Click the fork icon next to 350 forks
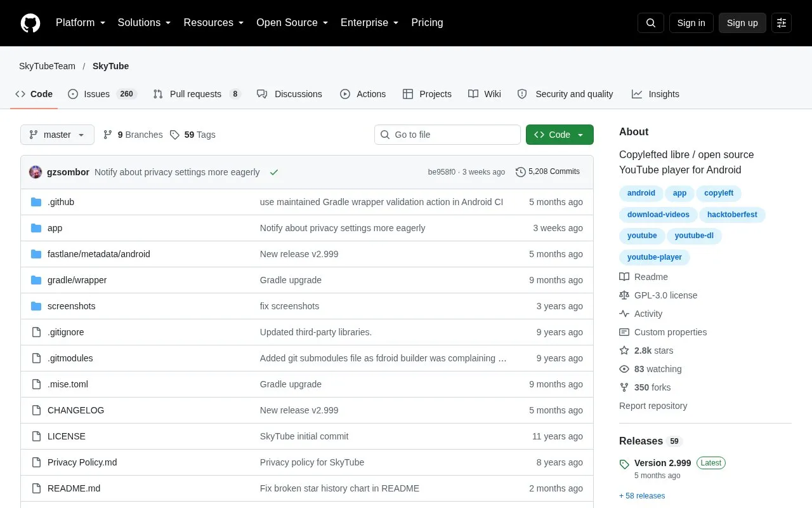The width and height of the screenshot is (812, 508). point(624,387)
